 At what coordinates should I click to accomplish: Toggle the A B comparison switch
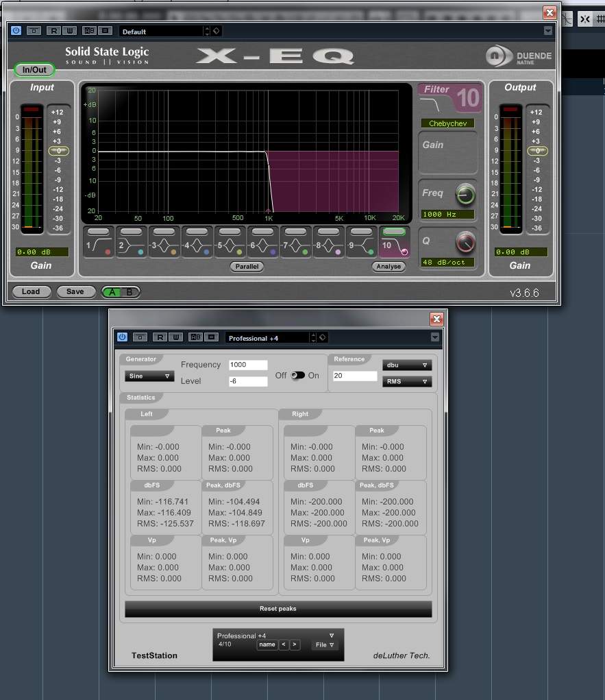click(121, 292)
